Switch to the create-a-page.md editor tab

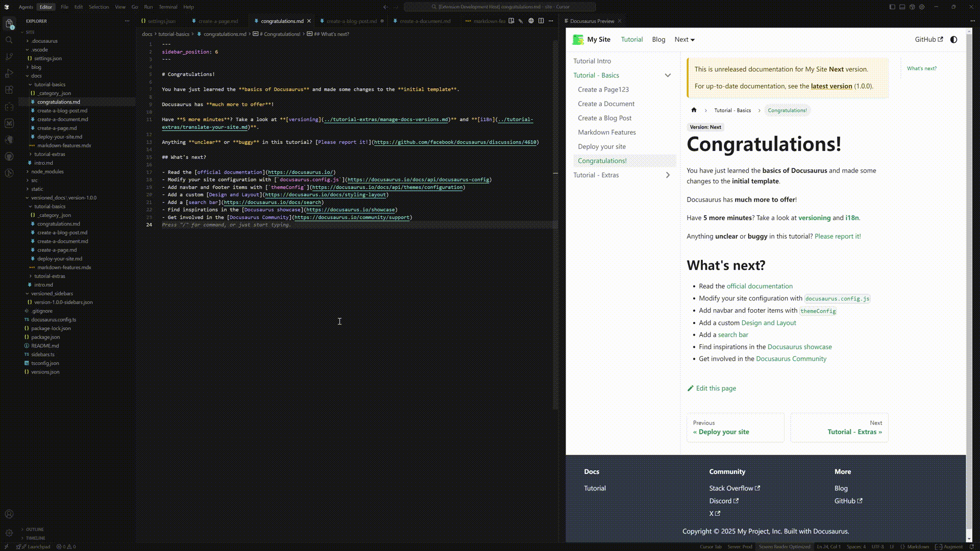pos(218,21)
